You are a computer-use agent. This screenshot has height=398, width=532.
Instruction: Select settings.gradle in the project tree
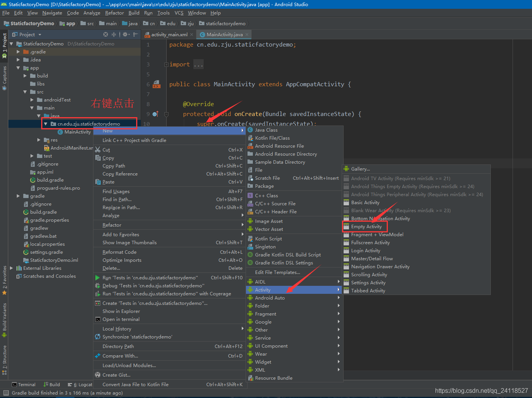(43, 252)
